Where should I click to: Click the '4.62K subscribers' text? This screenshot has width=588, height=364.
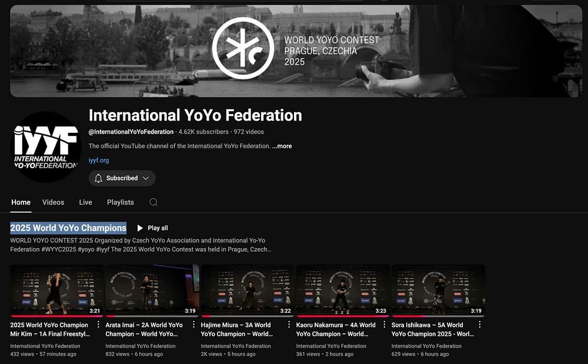point(203,132)
